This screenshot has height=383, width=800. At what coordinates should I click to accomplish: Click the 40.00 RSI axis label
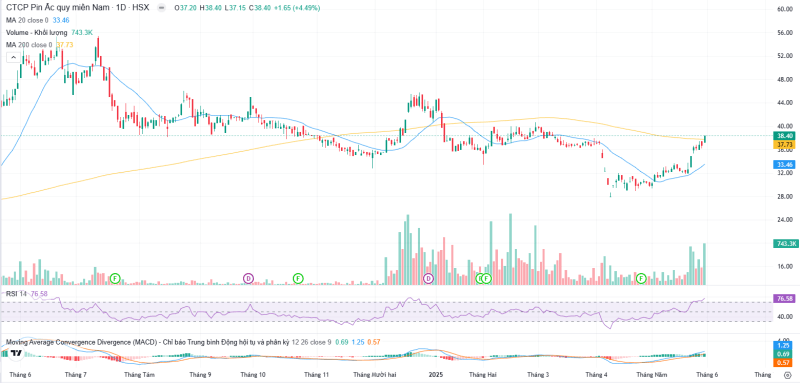pos(785,317)
